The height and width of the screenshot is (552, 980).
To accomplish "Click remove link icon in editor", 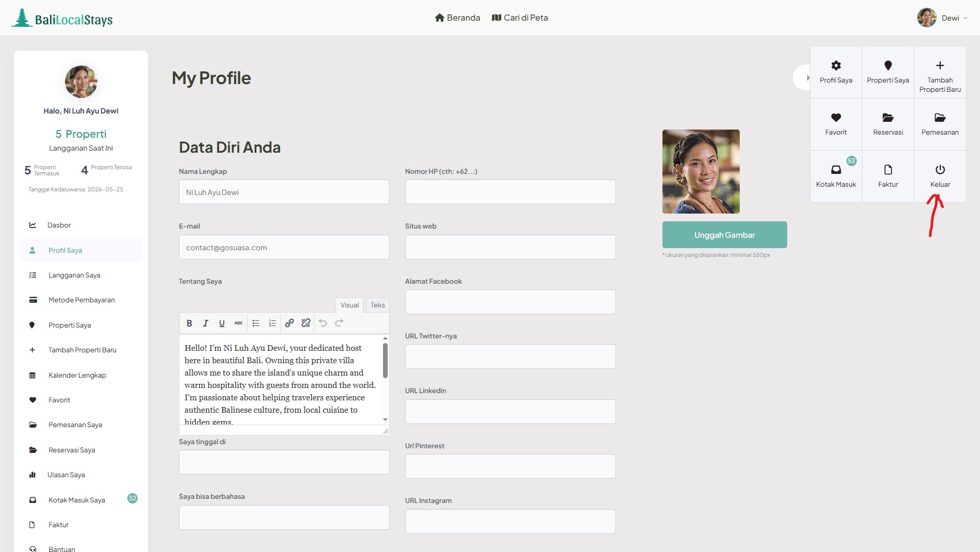I will 306,323.
